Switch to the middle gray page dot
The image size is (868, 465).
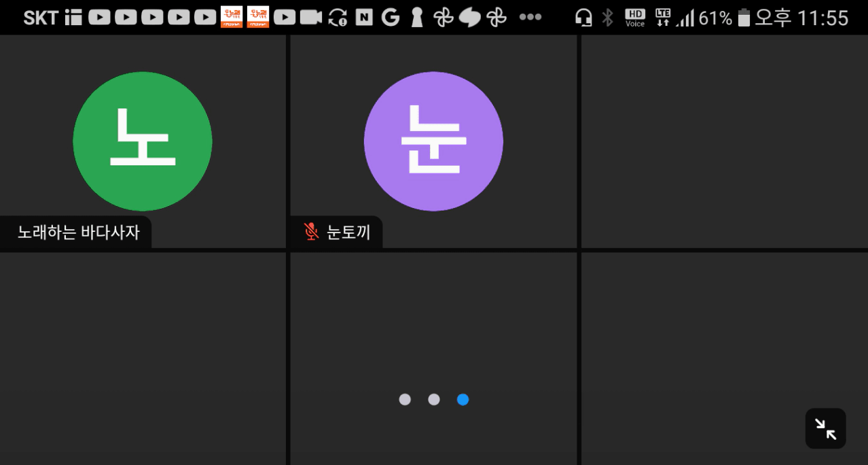[434, 400]
